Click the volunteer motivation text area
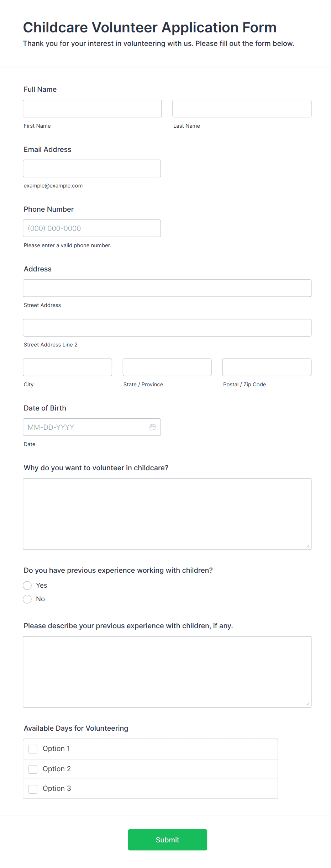The image size is (331, 868). (167, 513)
